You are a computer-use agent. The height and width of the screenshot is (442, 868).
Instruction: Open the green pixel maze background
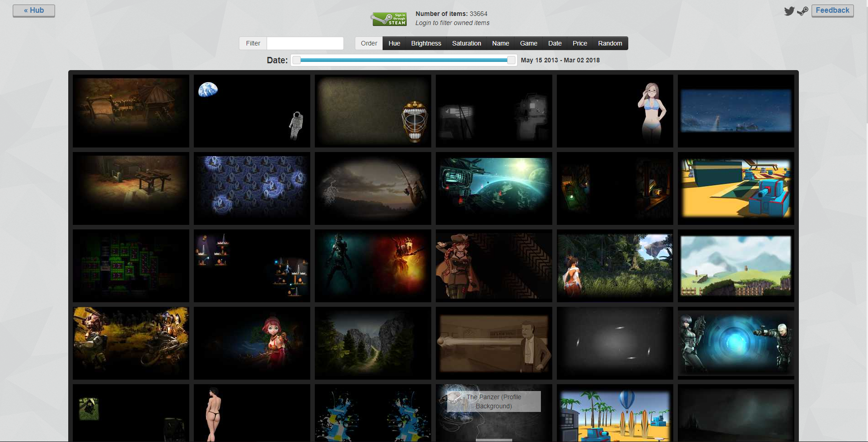point(131,266)
